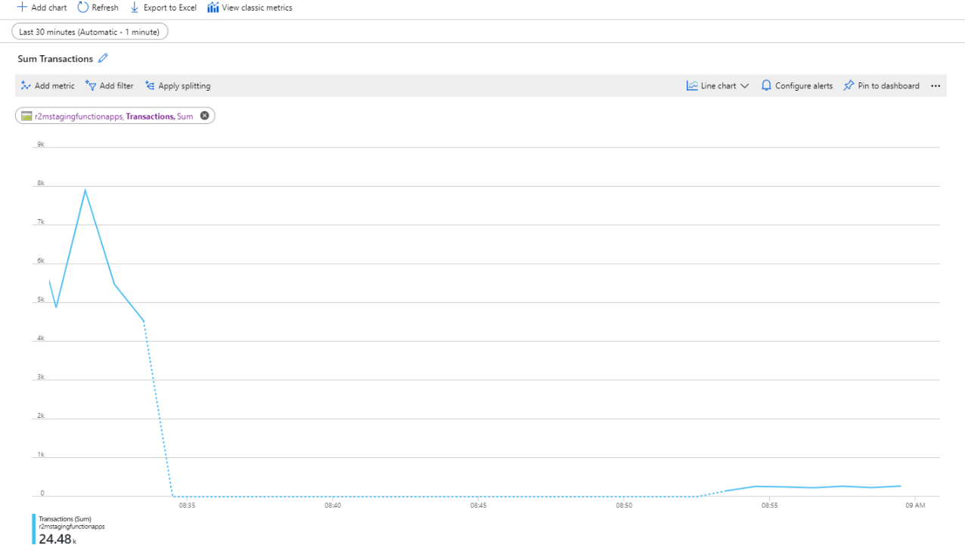
Task: Expand the Line chart dropdown chevron
Action: (x=744, y=86)
